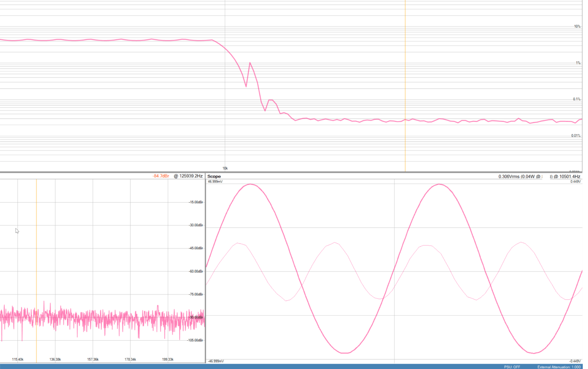The image size is (588, 369).
Task: Click the 157.36k frequency tick label
Action: pos(93,360)
